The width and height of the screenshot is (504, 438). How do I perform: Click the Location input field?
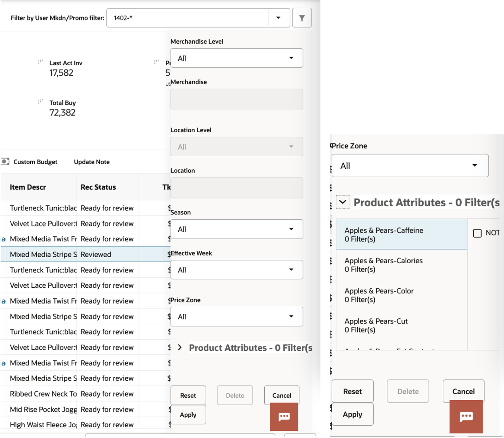237,188
